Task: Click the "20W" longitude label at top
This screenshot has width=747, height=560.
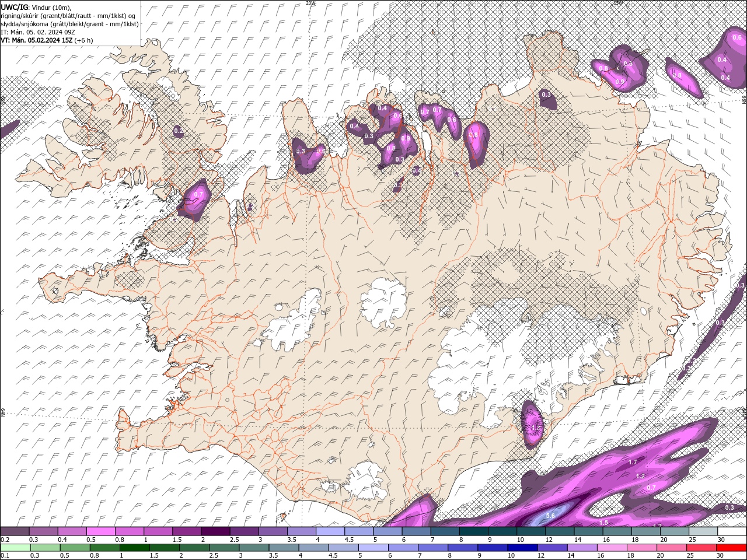Action: [310, 3]
